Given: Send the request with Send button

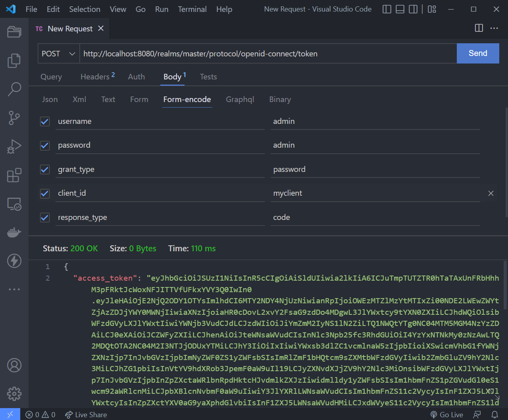Looking at the screenshot, I should coord(478,54).
